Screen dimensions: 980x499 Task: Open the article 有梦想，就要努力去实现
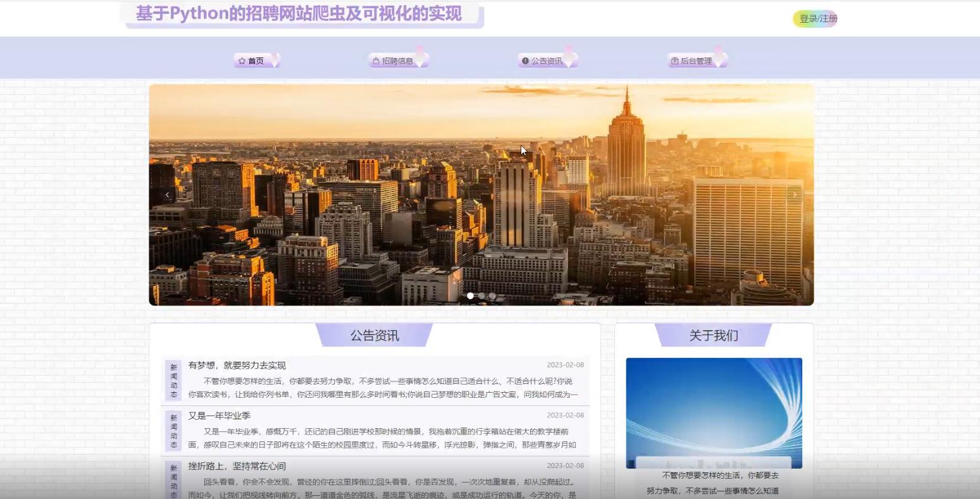tap(236, 365)
